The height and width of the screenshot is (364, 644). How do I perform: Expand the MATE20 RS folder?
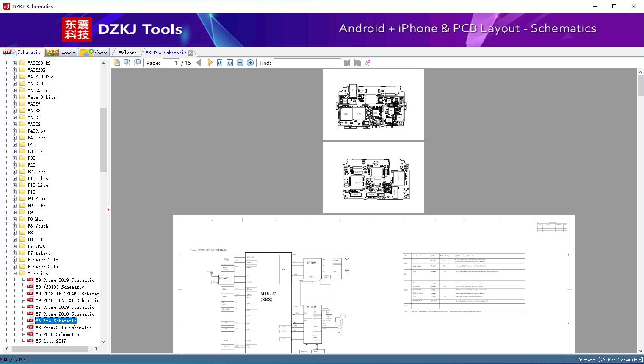click(x=15, y=63)
